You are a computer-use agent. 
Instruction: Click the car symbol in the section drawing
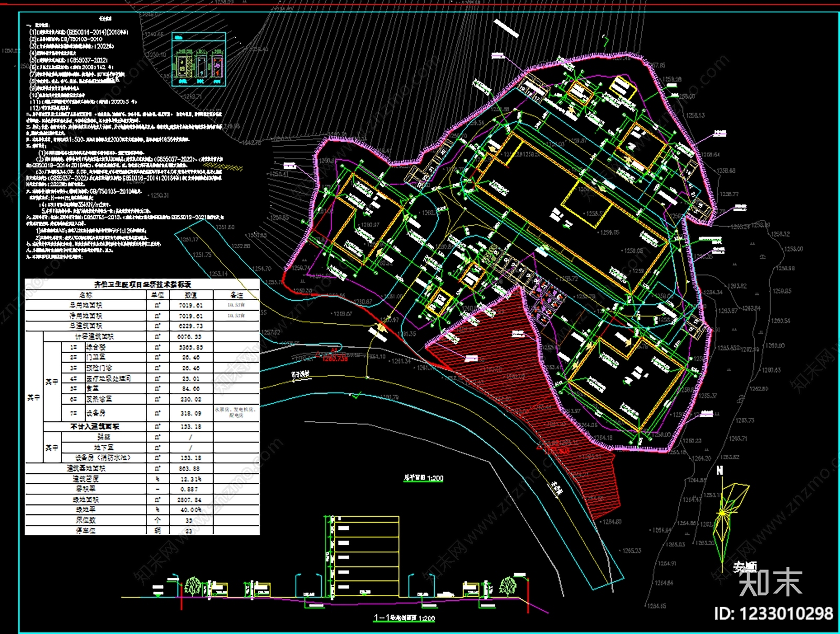point(446,594)
